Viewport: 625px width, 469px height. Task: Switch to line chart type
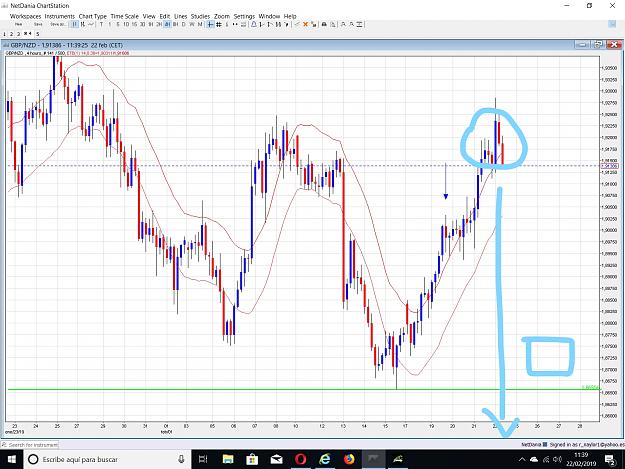[x=91, y=24]
